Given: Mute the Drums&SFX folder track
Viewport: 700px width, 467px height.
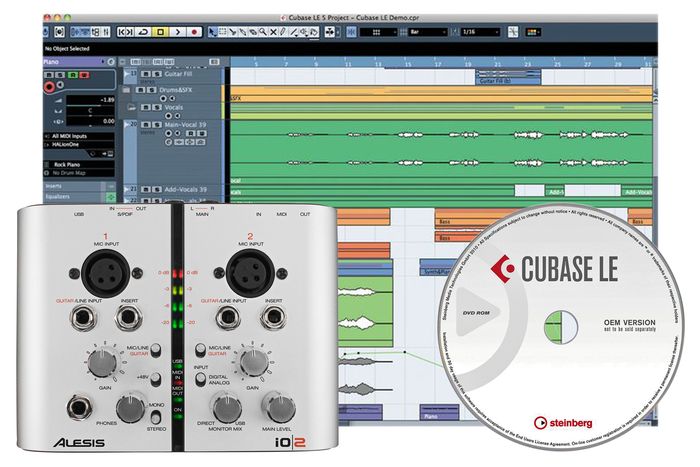Looking at the screenshot, I should click(141, 90).
